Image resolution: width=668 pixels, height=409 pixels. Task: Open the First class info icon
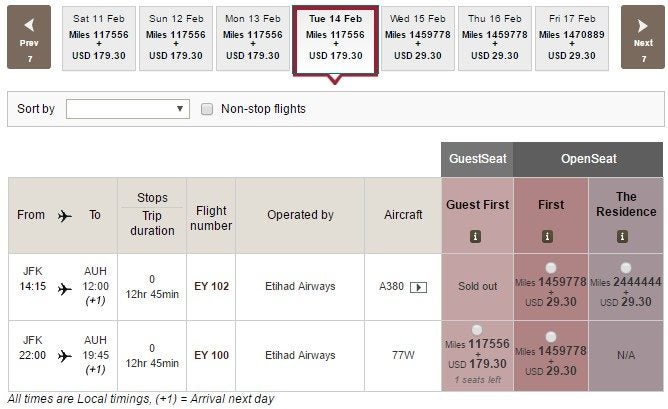pyautogui.click(x=547, y=236)
